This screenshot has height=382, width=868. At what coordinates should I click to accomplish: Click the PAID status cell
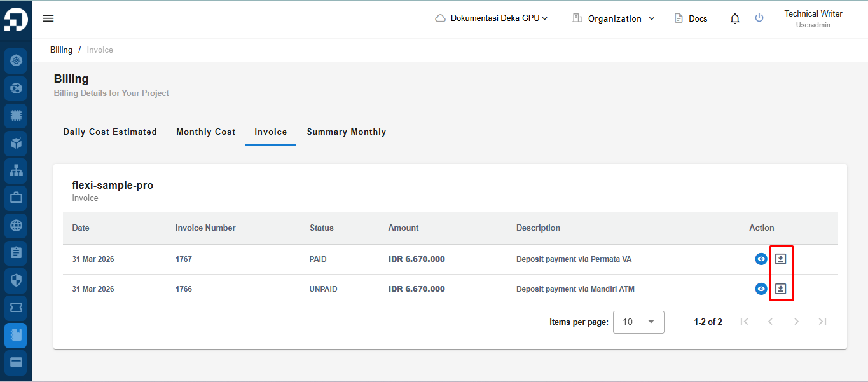pyautogui.click(x=318, y=259)
